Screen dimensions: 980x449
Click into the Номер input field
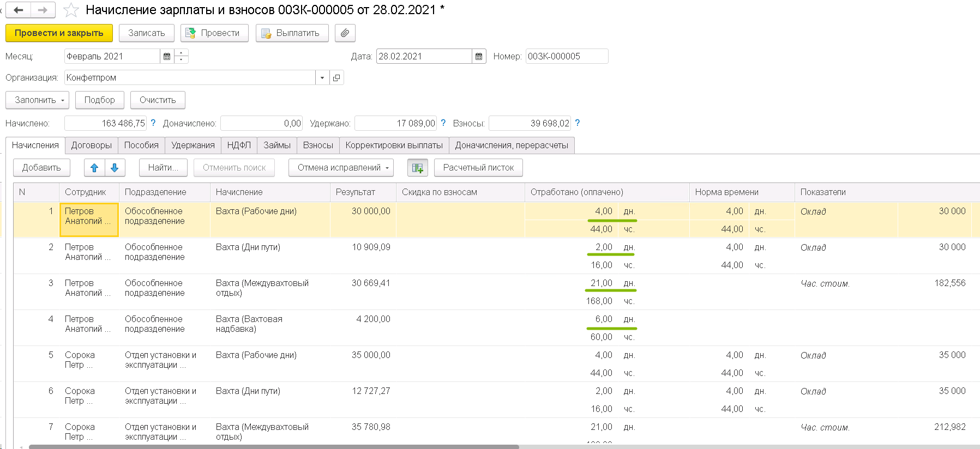coord(566,56)
